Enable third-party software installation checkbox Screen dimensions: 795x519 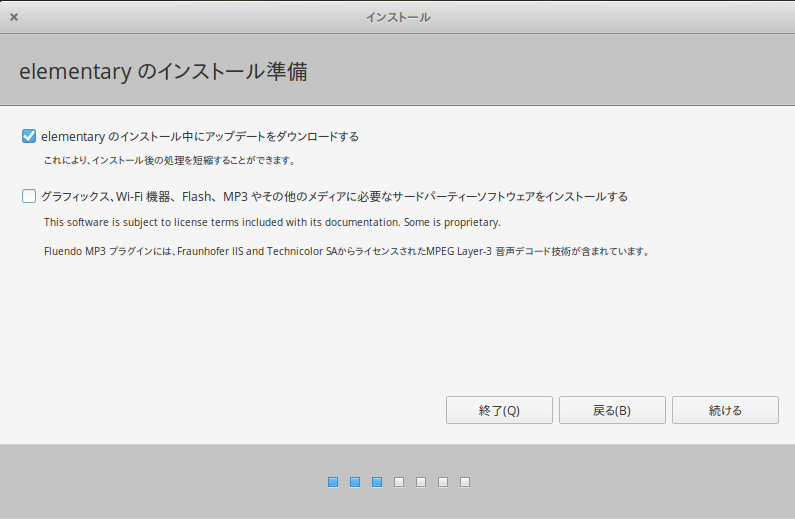(29, 196)
